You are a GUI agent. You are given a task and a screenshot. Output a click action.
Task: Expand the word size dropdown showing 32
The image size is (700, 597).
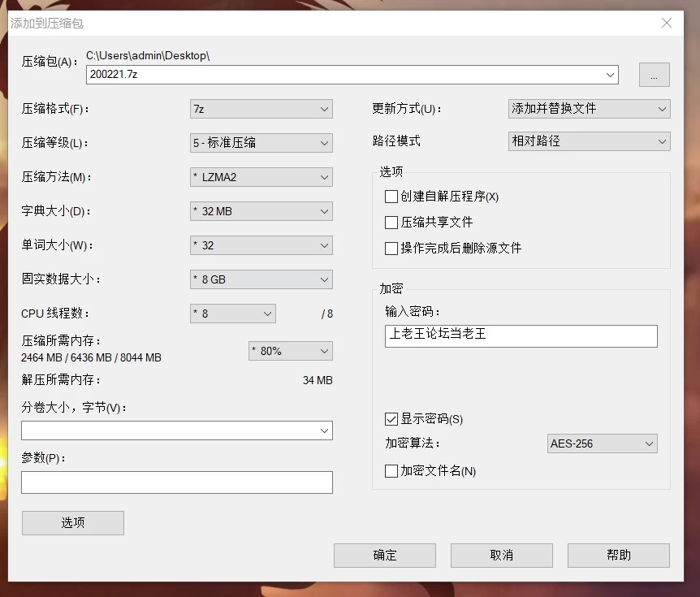[261, 245]
